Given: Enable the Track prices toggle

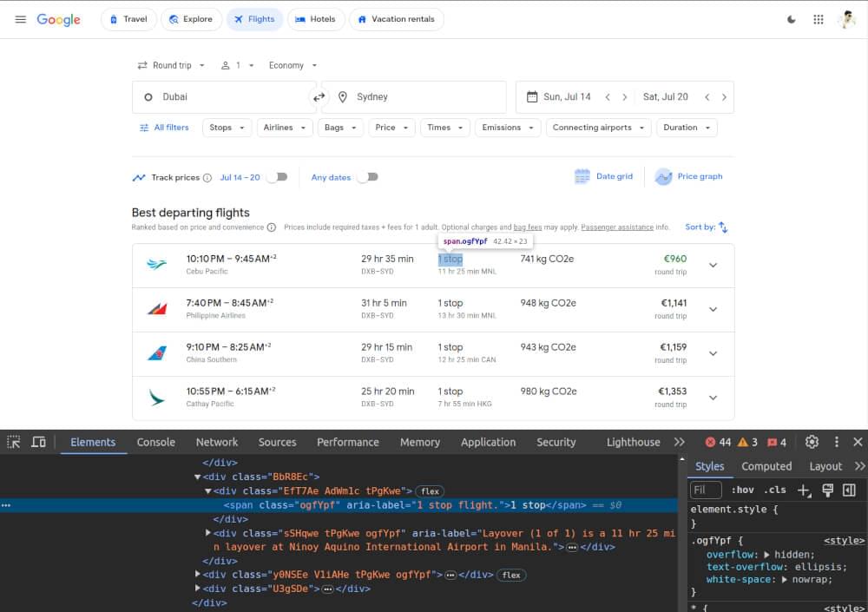Looking at the screenshot, I should [278, 176].
